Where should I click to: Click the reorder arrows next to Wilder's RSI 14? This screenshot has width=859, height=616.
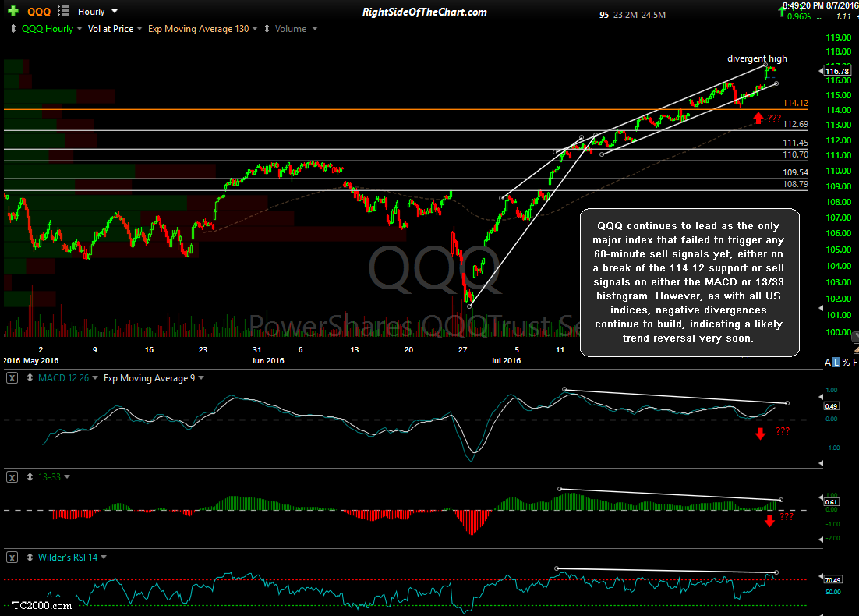30,558
